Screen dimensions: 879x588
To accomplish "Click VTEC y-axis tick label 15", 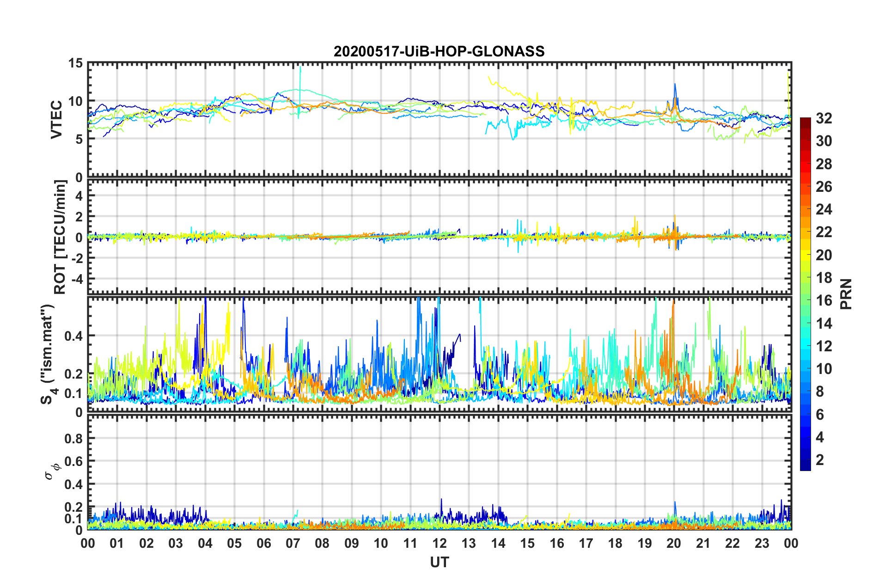I will click(75, 63).
